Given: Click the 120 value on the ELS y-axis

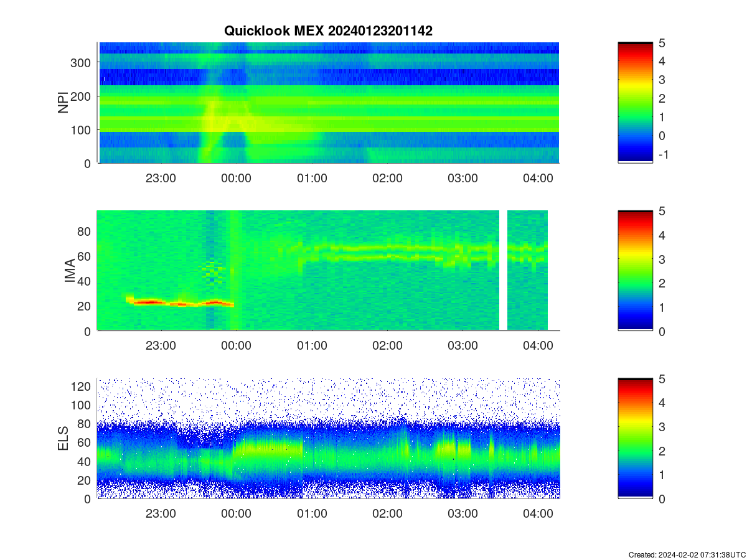Looking at the screenshot, I should tap(82, 386).
